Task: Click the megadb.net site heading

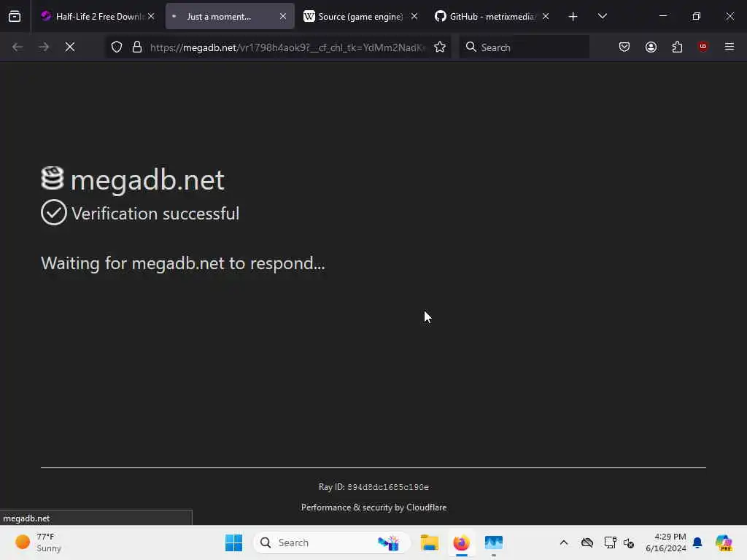Action: (147, 180)
